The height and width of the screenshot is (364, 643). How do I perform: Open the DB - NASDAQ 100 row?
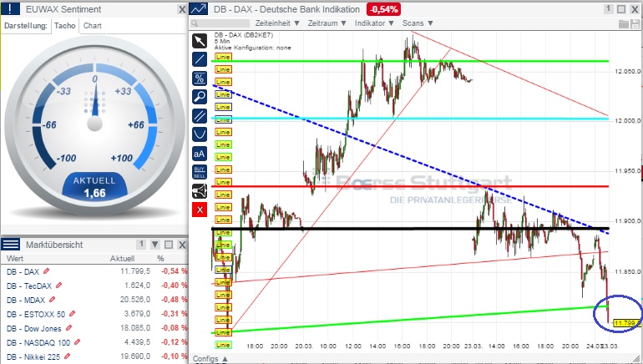tap(94, 342)
